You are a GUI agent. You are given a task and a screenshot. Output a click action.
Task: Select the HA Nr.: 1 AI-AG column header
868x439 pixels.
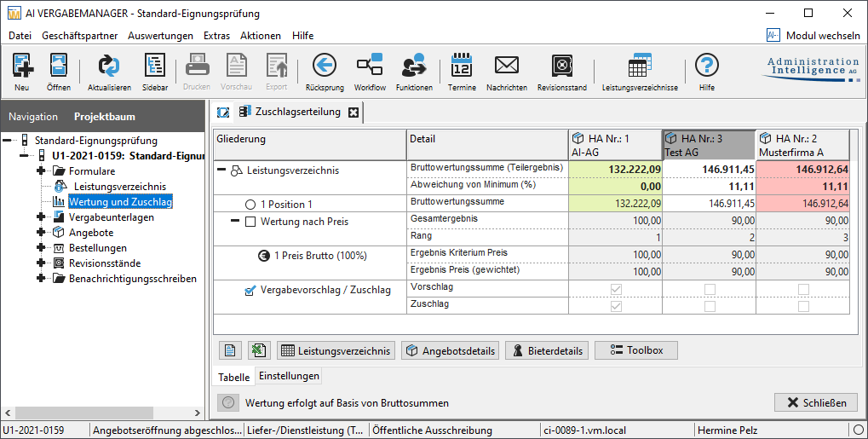[x=616, y=145]
